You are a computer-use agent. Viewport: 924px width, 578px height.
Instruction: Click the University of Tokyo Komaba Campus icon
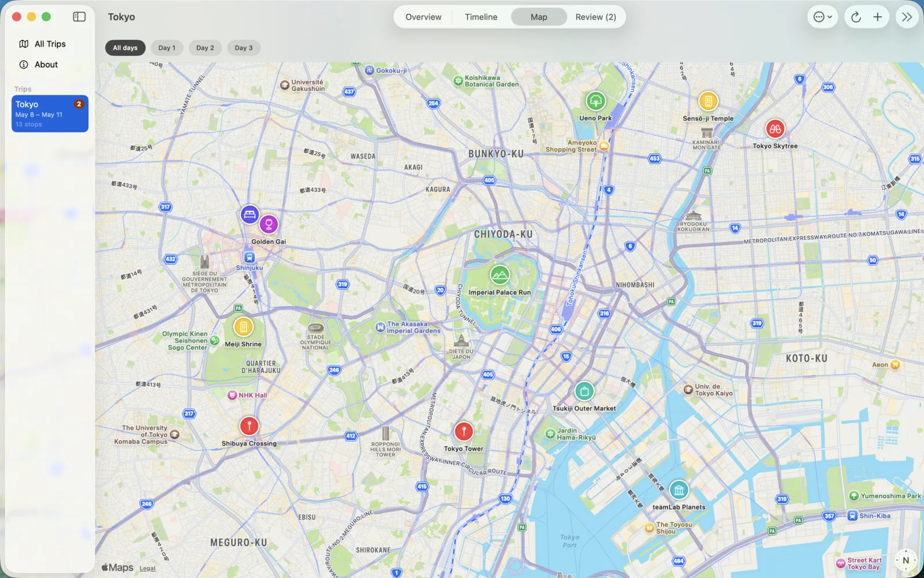(174, 435)
